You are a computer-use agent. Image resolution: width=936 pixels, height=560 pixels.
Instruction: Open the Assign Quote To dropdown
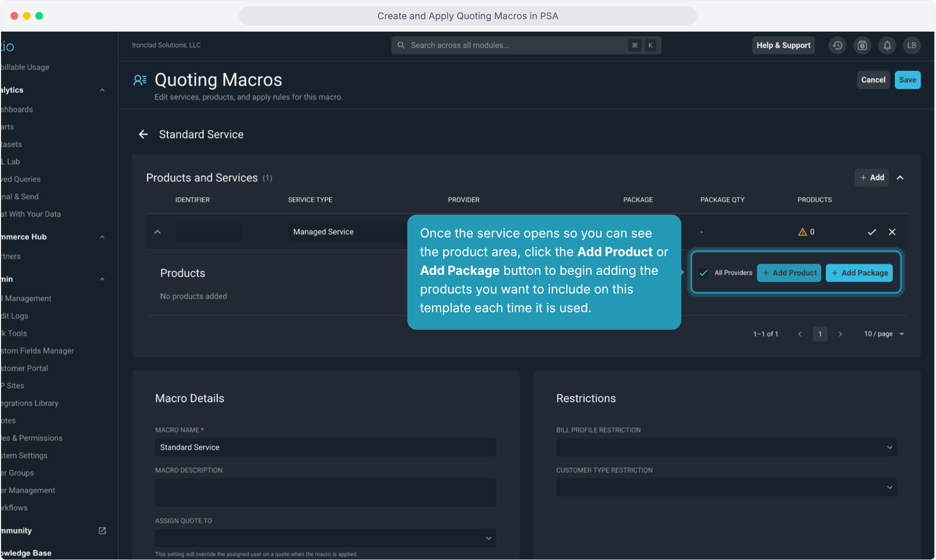coord(325,538)
